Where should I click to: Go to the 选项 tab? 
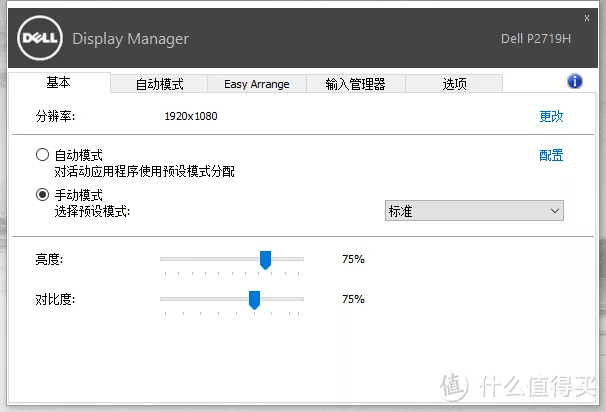tap(454, 84)
